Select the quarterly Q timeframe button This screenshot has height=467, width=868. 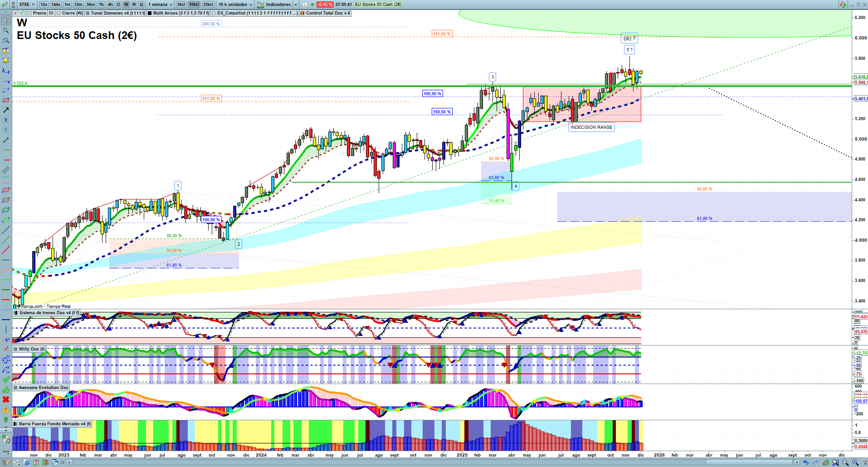(x=141, y=5)
